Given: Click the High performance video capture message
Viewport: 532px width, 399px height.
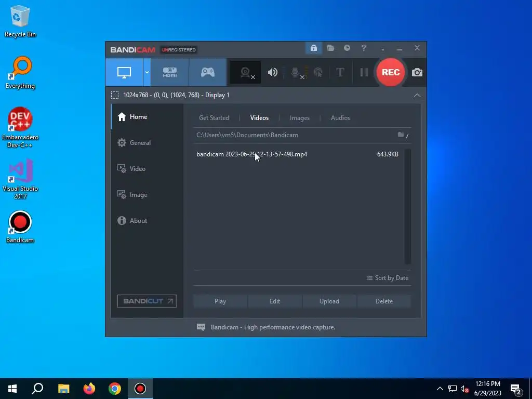Looking at the screenshot, I should click(273, 327).
